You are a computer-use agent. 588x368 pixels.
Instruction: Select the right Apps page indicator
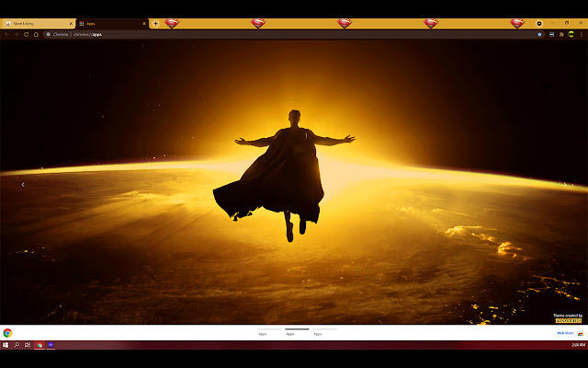pyautogui.click(x=324, y=331)
